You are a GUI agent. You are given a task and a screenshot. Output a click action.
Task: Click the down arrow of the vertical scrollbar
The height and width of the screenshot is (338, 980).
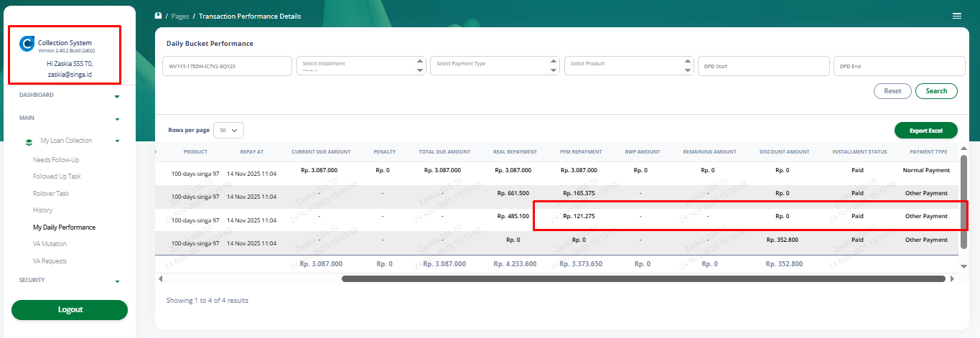pyautogui.click(x=963, y=266)
